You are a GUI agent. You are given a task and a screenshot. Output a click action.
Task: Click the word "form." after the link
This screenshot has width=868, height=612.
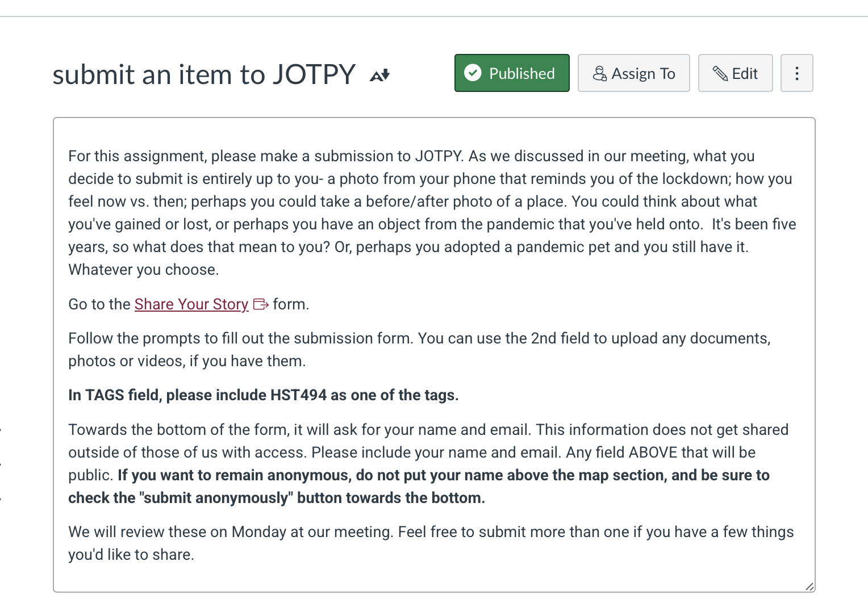(291, 304)
